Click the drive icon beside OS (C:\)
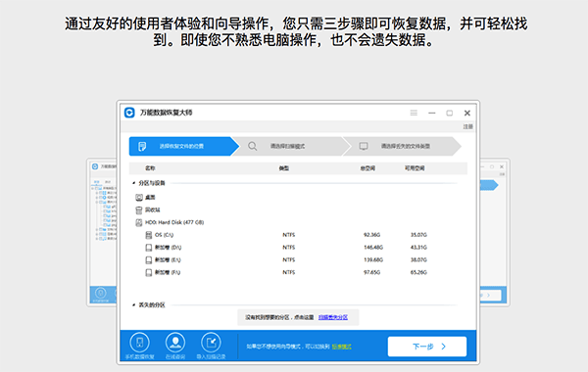The height and width of the screenshot is (372, 588). [149, 235]
